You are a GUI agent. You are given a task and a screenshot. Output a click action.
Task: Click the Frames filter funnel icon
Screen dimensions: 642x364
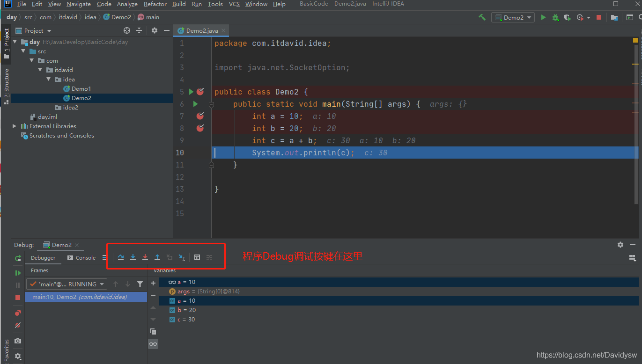(140, 284)
